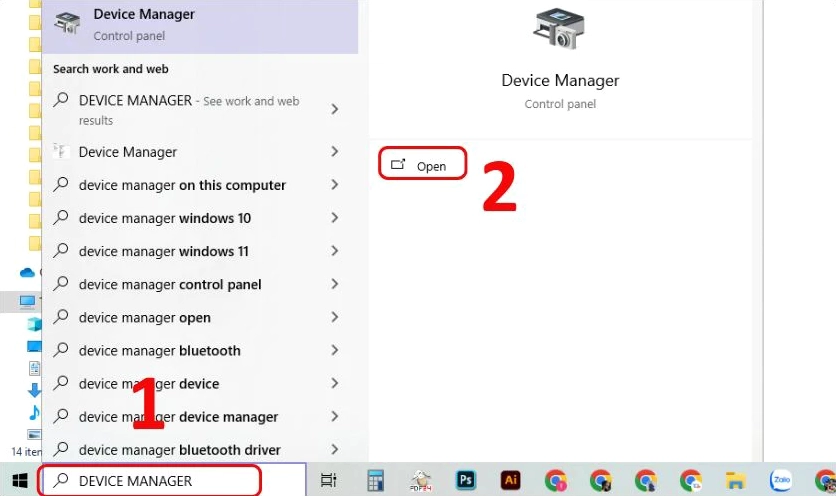Select the 'Device Manager' document suggestion
This screenshot has height=496, width=836.
pyautogui.click(x=200, y=152)
